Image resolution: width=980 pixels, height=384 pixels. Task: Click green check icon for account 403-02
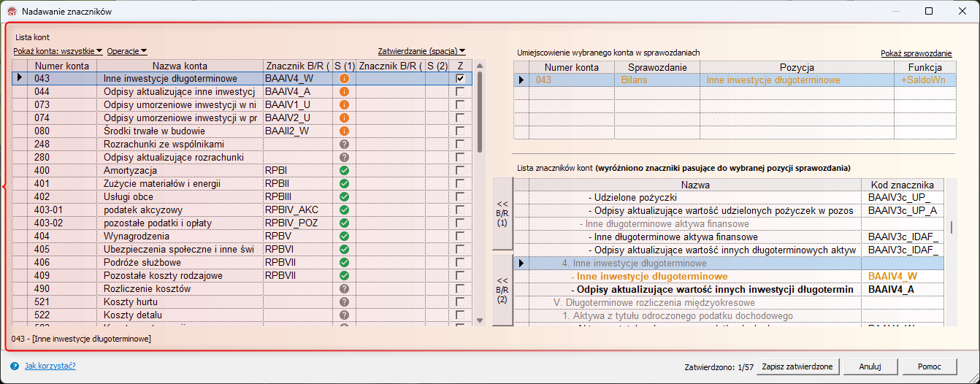pyautogui.click(x=344, y=223)
